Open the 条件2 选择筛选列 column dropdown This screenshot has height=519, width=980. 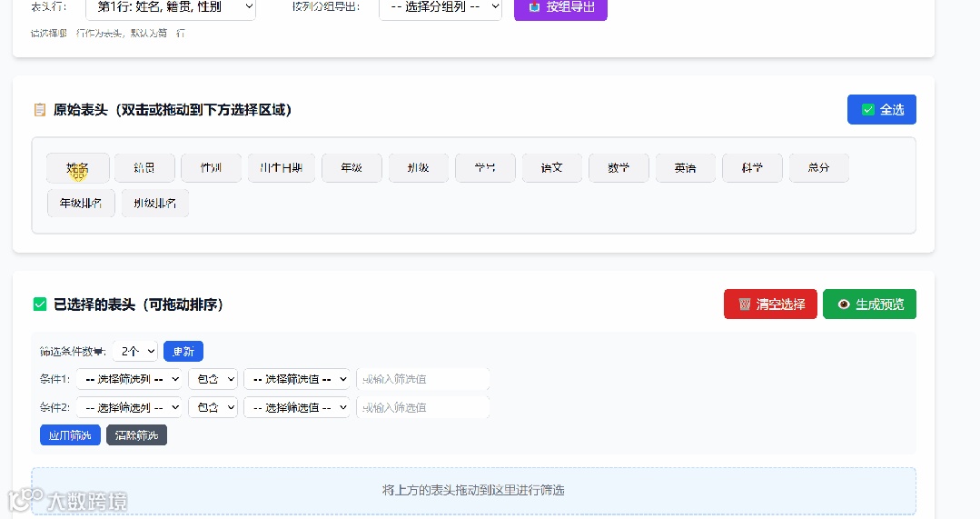pos(129,407)
